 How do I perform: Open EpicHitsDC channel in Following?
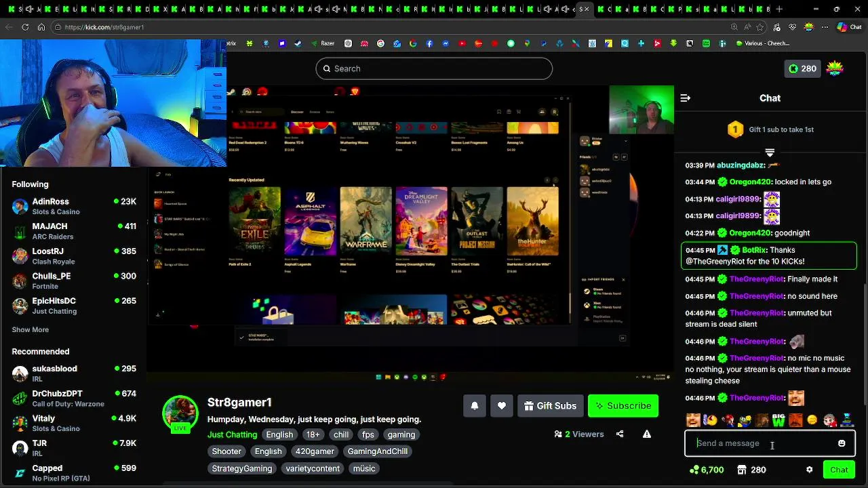73,306
